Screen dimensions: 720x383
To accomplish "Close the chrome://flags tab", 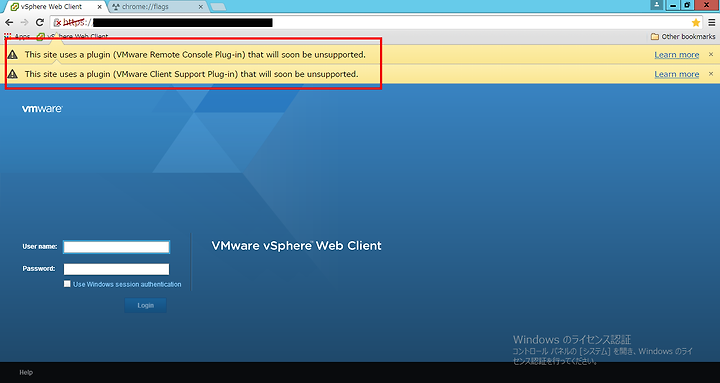I will point(201,7).
